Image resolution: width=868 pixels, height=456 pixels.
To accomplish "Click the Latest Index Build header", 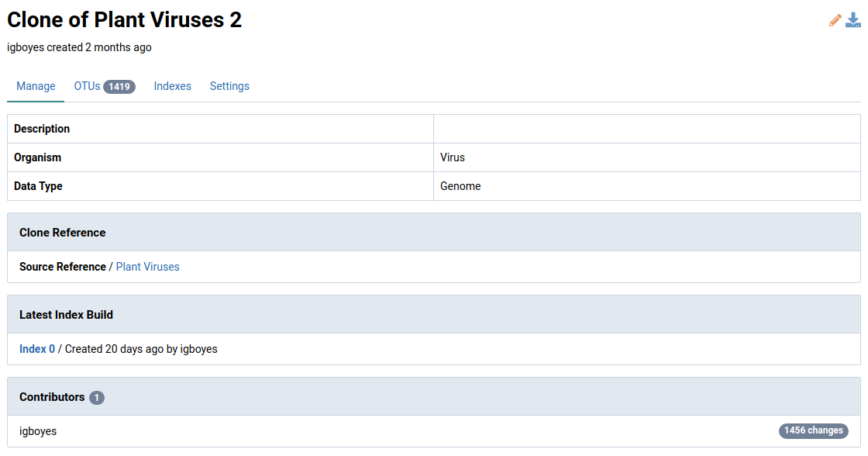I will pyautogui.click(x=67, y=315).
